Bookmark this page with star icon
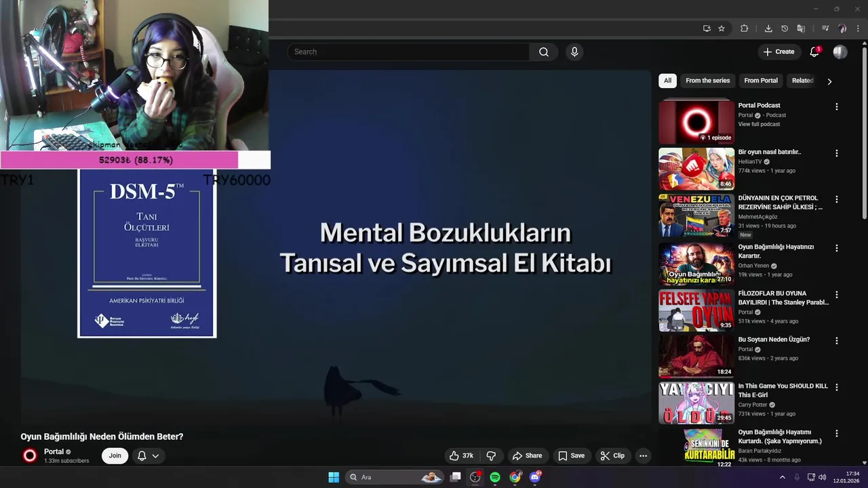868x488 pixels. 722,28
